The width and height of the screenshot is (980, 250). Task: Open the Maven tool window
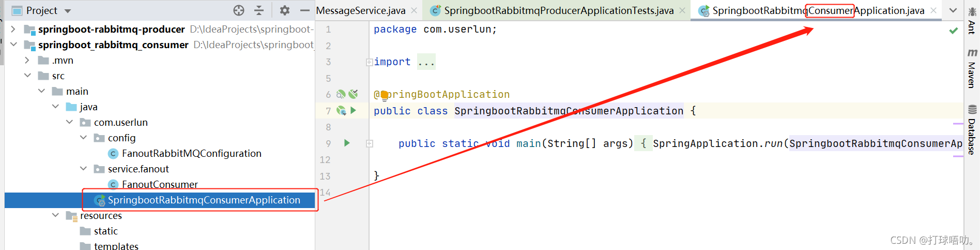pos(972,68)
